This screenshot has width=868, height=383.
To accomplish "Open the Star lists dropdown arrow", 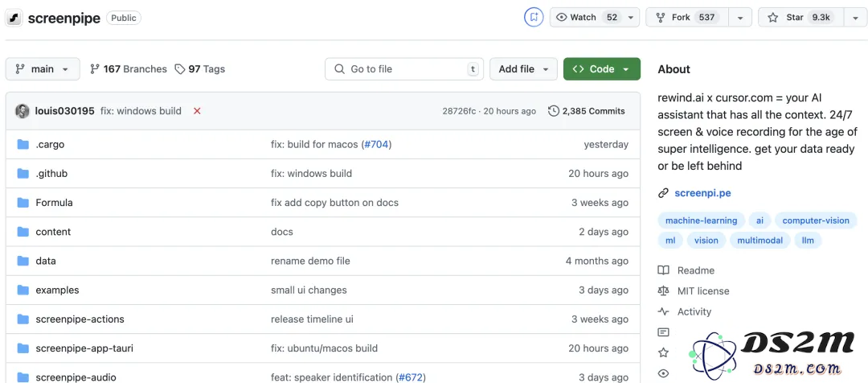I will tap(855, 17).
